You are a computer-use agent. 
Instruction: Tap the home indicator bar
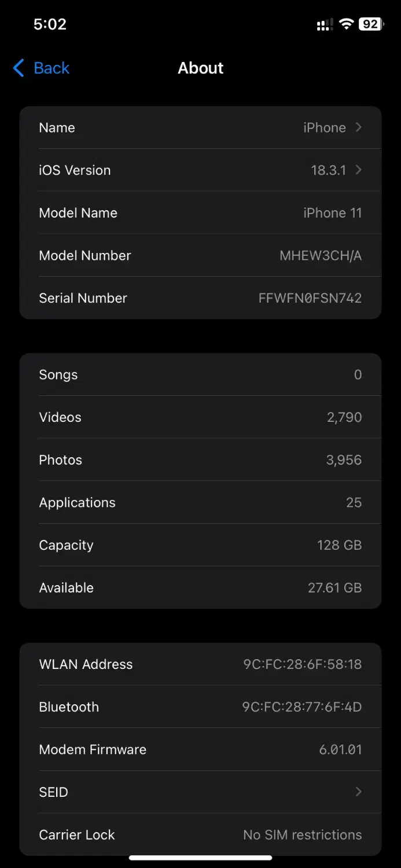point(200,858)
